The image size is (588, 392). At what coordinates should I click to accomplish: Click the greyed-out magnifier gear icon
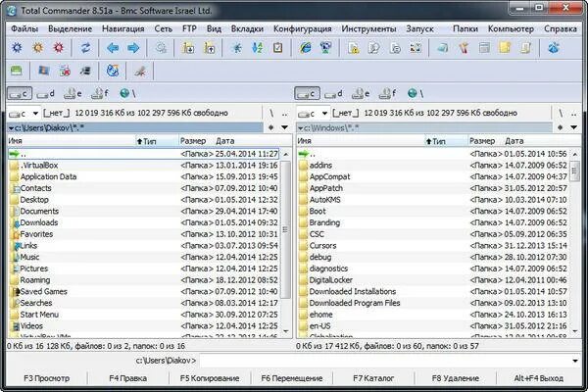[x=161, y=48]
